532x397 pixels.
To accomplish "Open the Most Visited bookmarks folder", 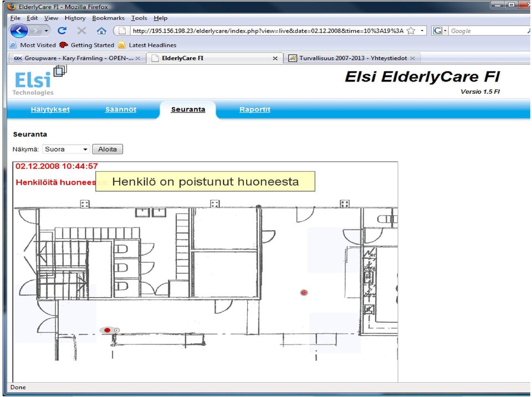I will tap(33, 45).
